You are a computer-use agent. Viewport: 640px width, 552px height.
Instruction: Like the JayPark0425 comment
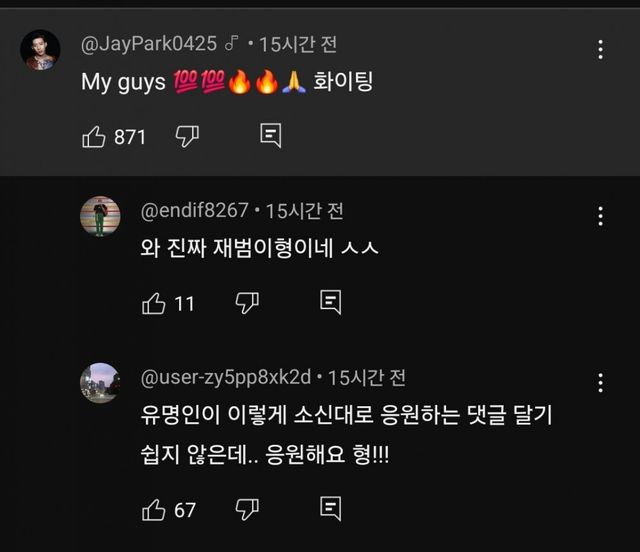94,137
